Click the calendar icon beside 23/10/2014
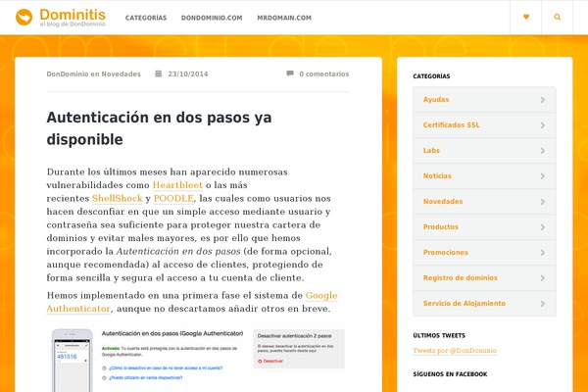The height and width of the screenshot is (392, 588). pyautogui.click(x=158, y=73)
